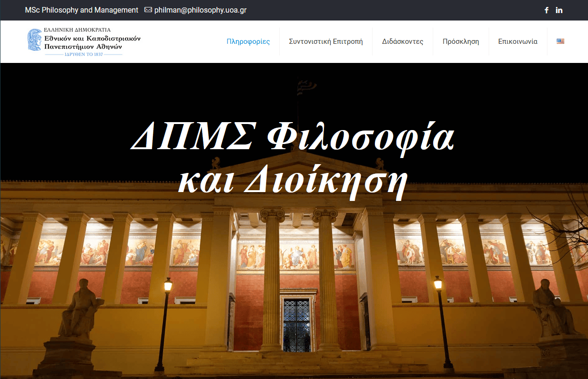Go to Διδάσκοντες page
588x379 pixels.
click(402, 41)
